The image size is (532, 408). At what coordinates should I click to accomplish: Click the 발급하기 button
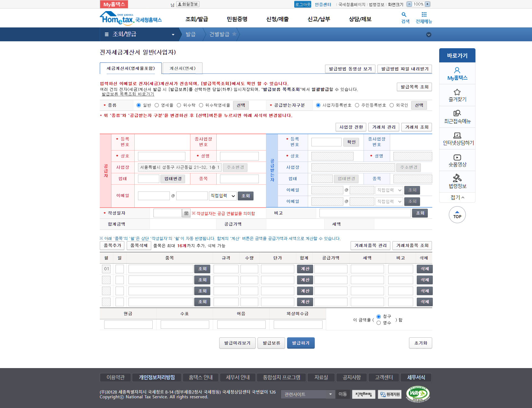click(x=301, y=343)
